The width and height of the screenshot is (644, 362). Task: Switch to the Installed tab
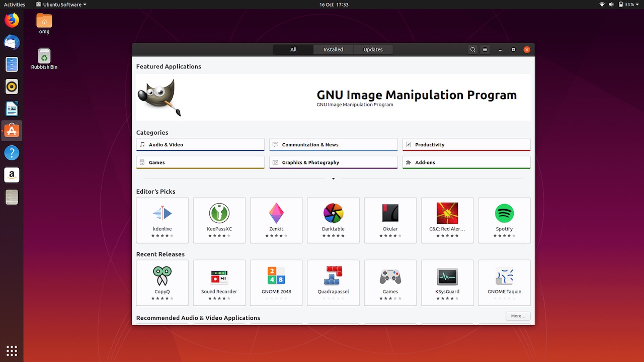(x=333, y=49)
